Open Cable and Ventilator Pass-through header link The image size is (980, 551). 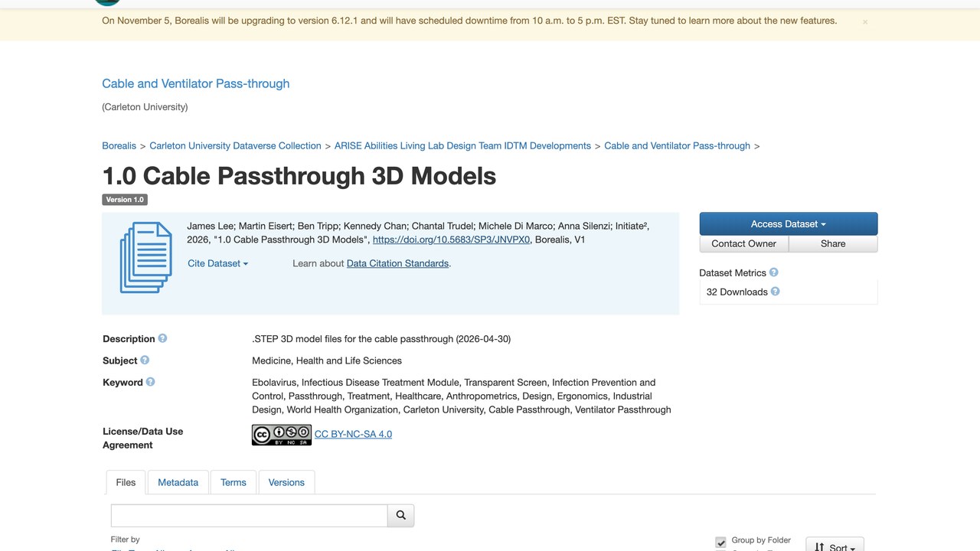click(x=196, y=83)
